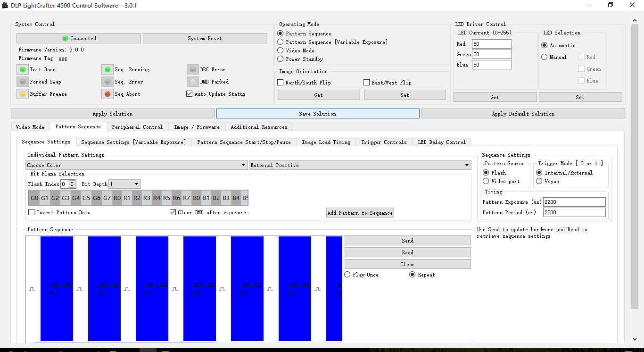Click the Init Done status indicator

[23, 69]
